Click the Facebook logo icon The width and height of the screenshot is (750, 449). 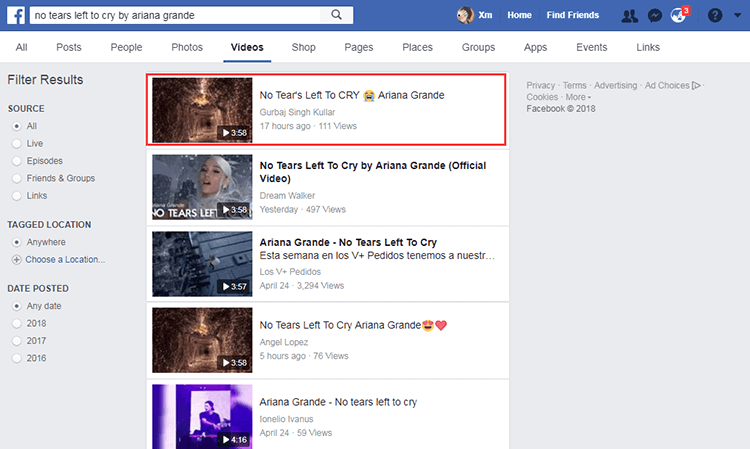tap(16, 15)
